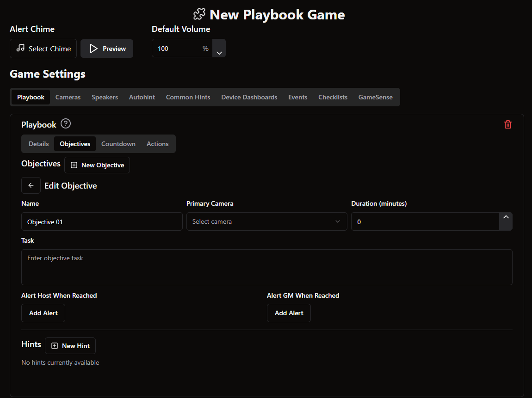The width and height of the screenshot is (532, 398).
Task: Select the Objectives sub-tab
Action: coord(75,144)
